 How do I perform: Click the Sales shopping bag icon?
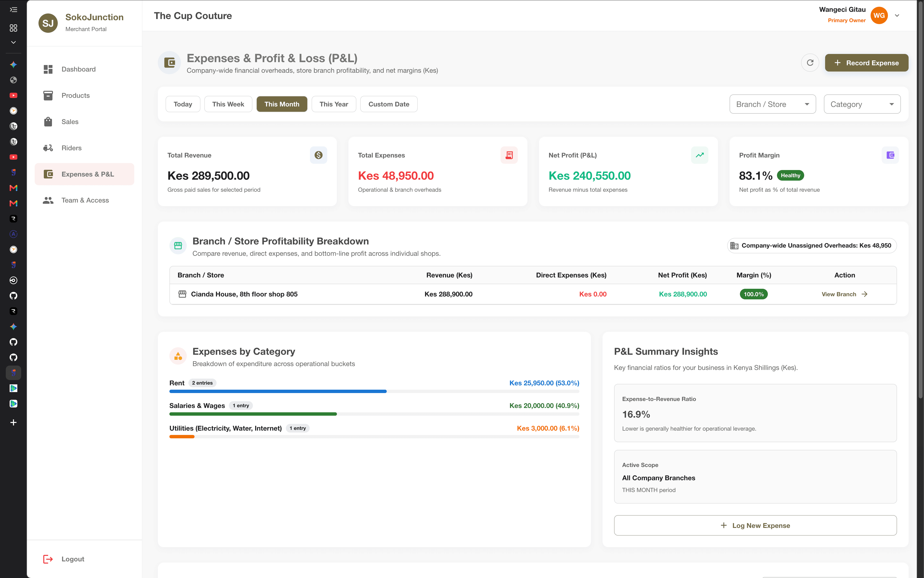[x=48, y=122]
